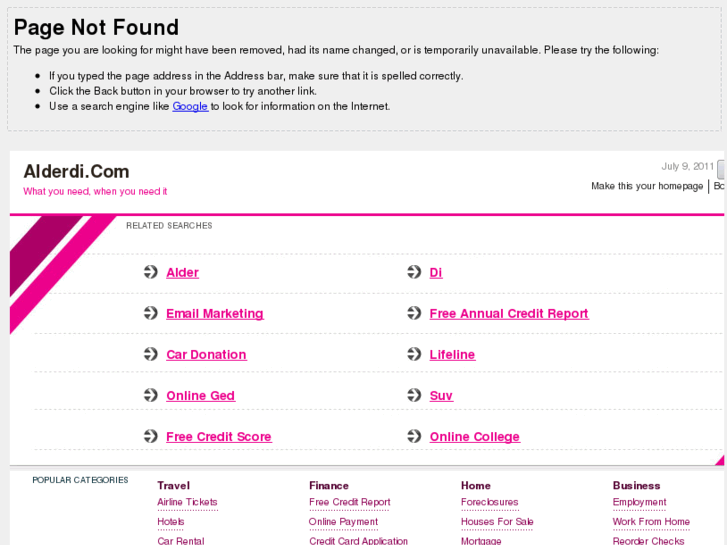Click arrow icon beside Free Annual Credit Report
727x545 pixels.
click(414, 313)
